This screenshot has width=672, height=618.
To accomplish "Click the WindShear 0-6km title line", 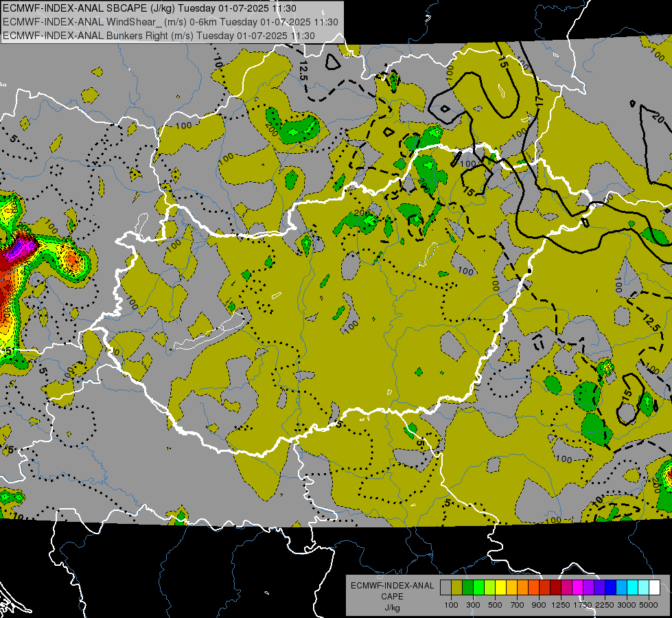I will click(170, 22).
